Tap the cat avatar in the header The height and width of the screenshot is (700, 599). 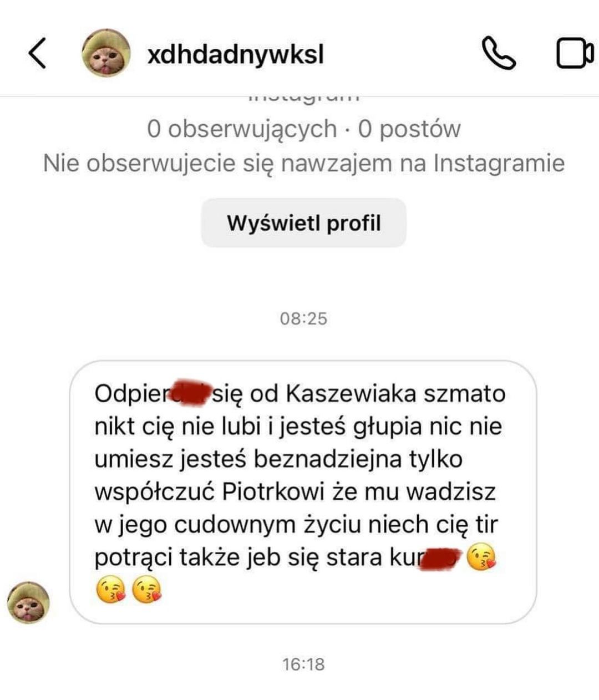tap(106, 53)
